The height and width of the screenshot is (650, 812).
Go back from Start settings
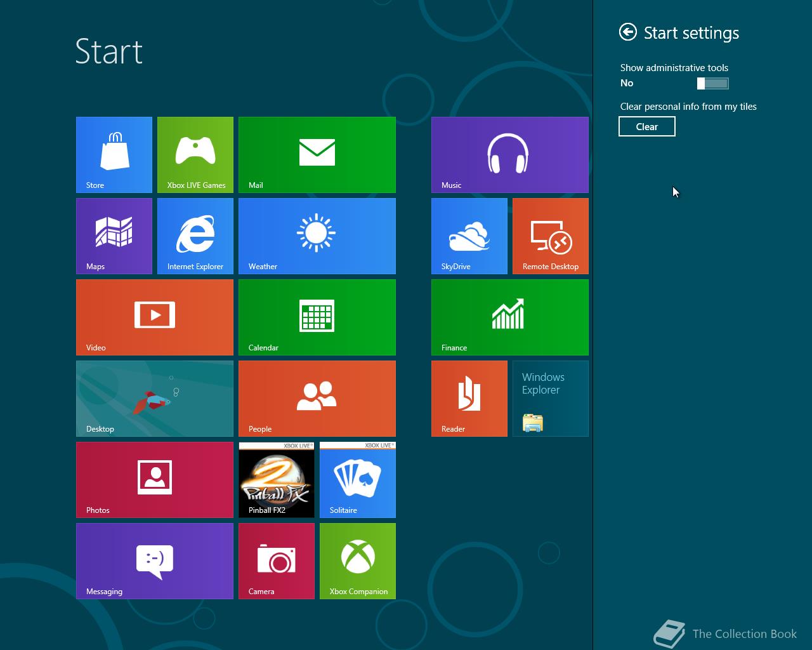(628, 32)
